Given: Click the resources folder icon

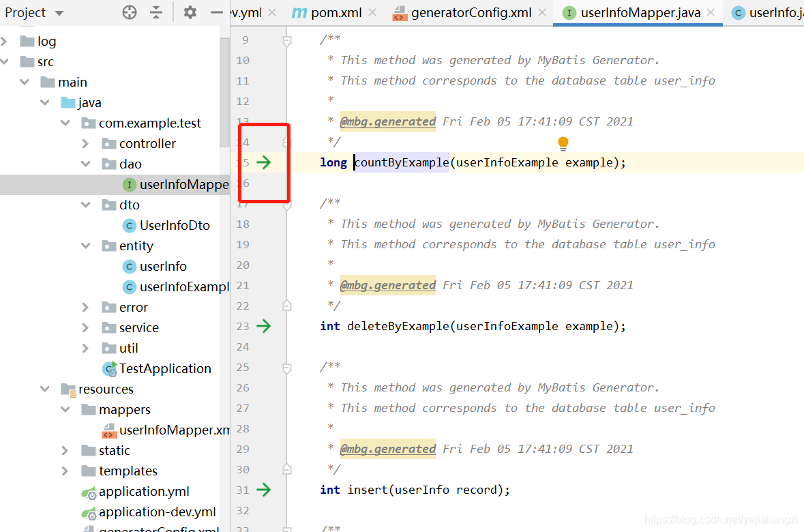Looking at the screenshot, I should coord(68,389).
